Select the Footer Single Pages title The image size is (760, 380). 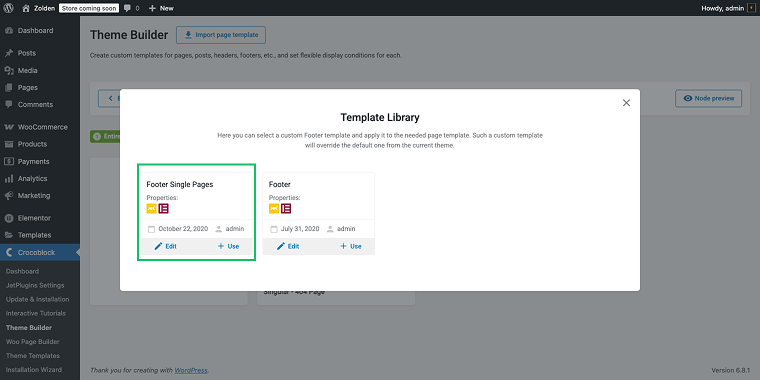click(x=180, y=185)
